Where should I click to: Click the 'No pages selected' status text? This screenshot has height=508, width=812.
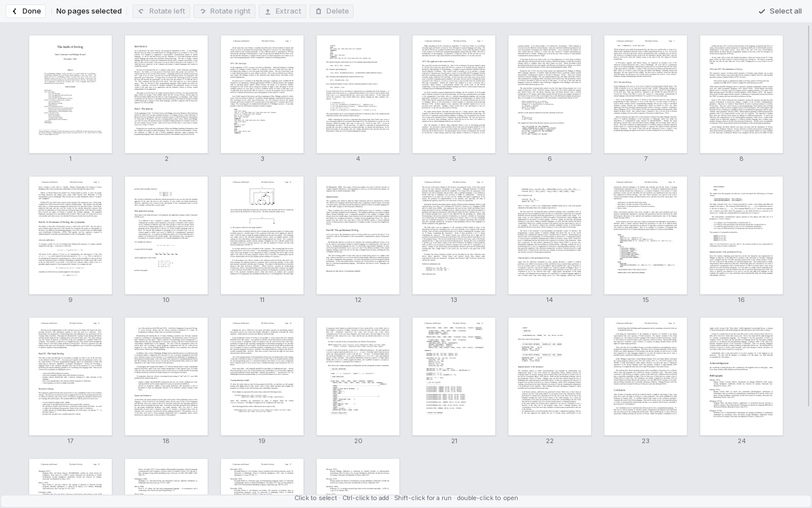point(89,11)
